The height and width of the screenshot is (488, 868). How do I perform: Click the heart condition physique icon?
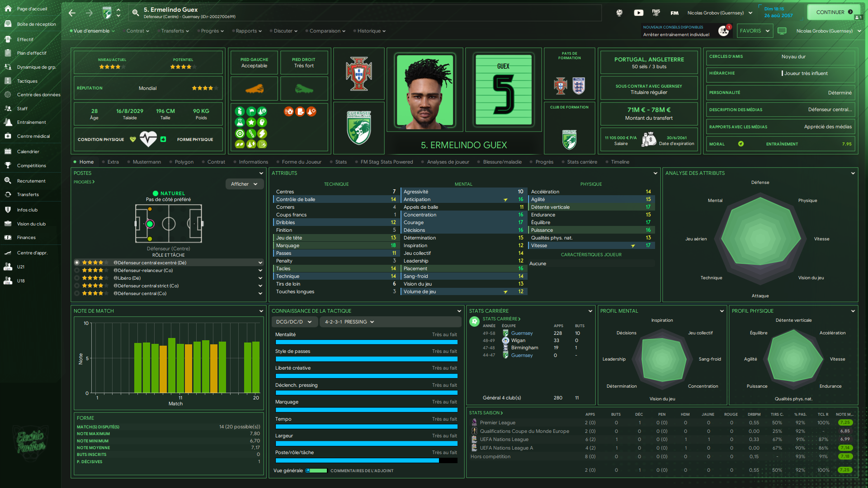tap(148, 139)
